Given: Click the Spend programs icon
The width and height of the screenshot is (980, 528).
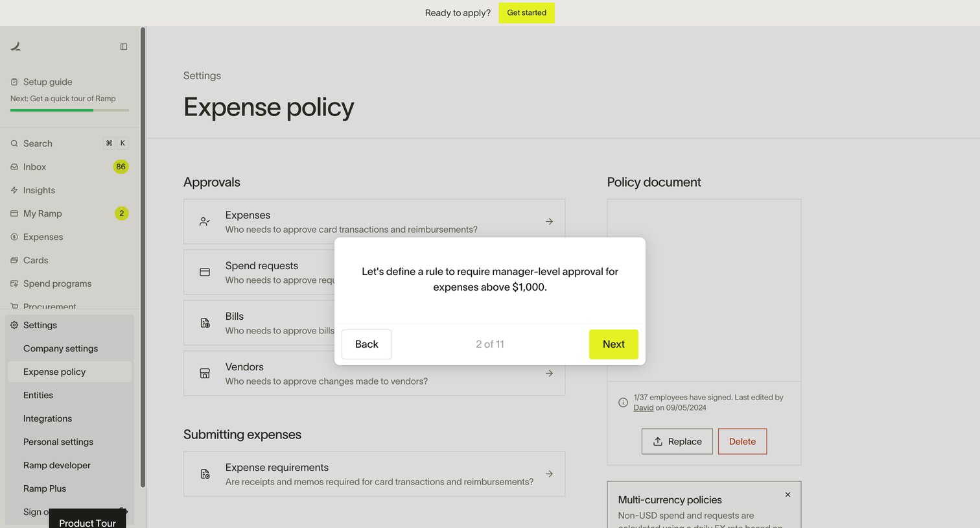Looking at the screenshot, I should [x=14, y=283].
